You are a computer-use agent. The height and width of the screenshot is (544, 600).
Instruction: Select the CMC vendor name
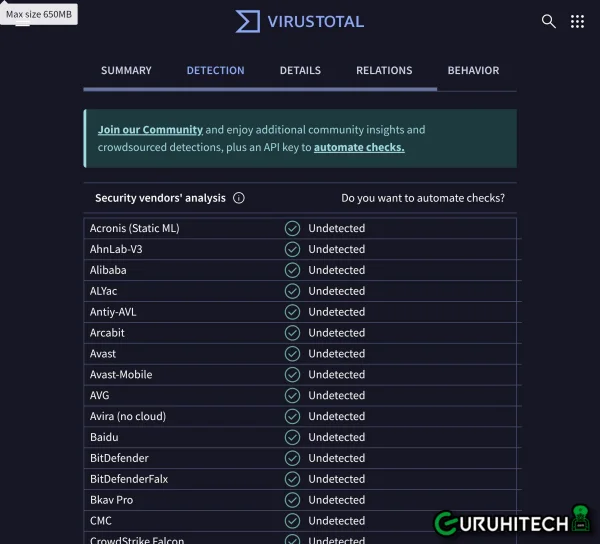click(x=101, y=521)
